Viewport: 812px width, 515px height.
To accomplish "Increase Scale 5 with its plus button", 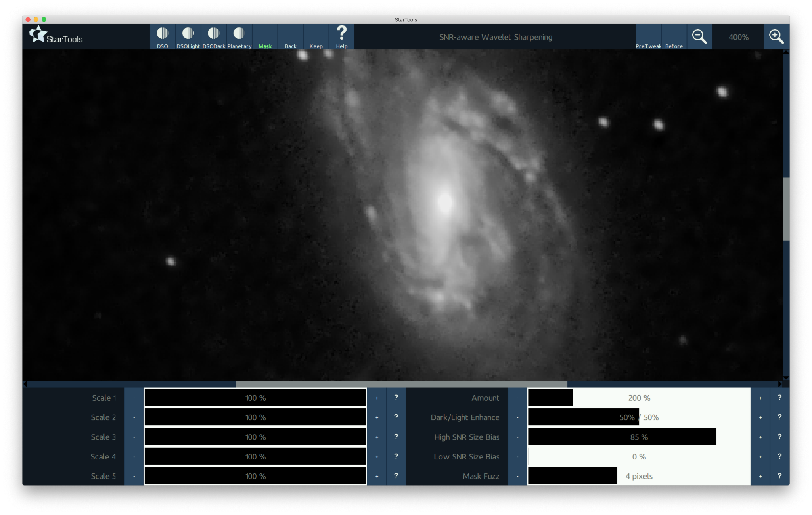I will coord(377,476).
